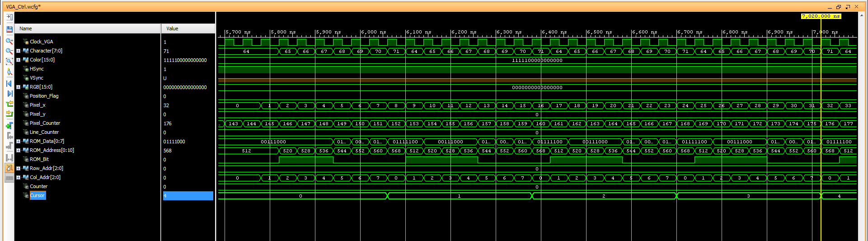The image size is (868, 241).
Task: Select the Counter signal
Action: [x=38, y=186]
